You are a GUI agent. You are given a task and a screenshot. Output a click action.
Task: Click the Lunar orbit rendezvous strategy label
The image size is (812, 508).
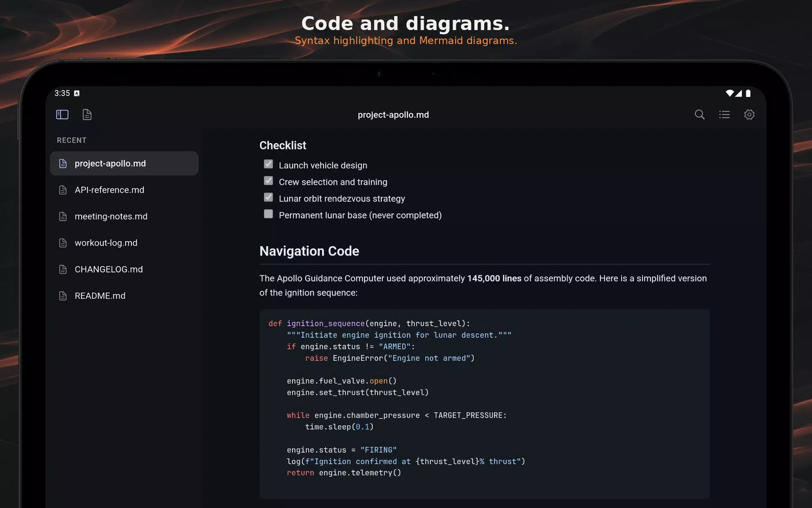342,199
